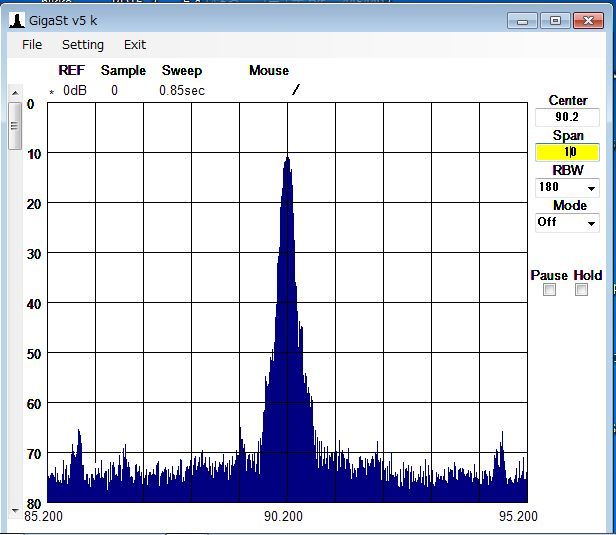Click the start frequency label 85.200
The width and height of the screenshot is (616, 535).
coord(44,516)
